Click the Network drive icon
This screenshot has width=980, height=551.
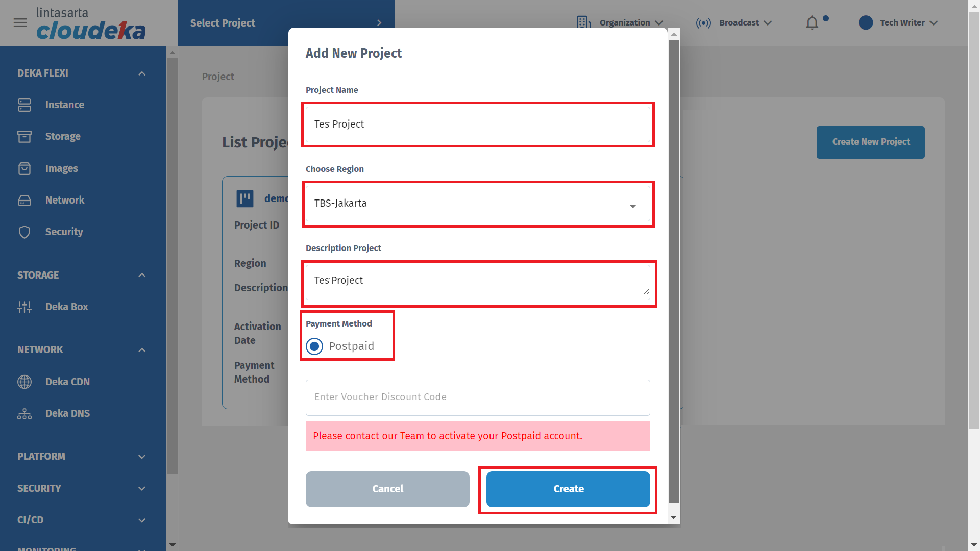pyautogui.click(x=24, y=200)
